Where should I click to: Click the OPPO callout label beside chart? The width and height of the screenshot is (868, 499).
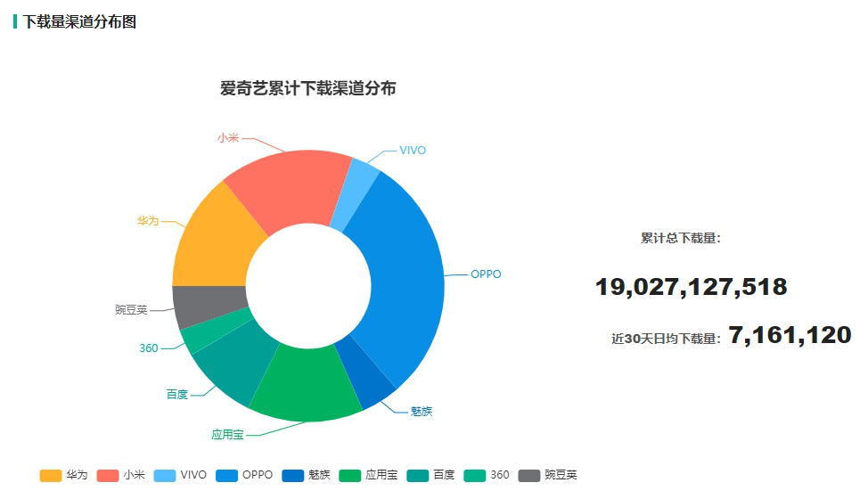pos(486,274)
